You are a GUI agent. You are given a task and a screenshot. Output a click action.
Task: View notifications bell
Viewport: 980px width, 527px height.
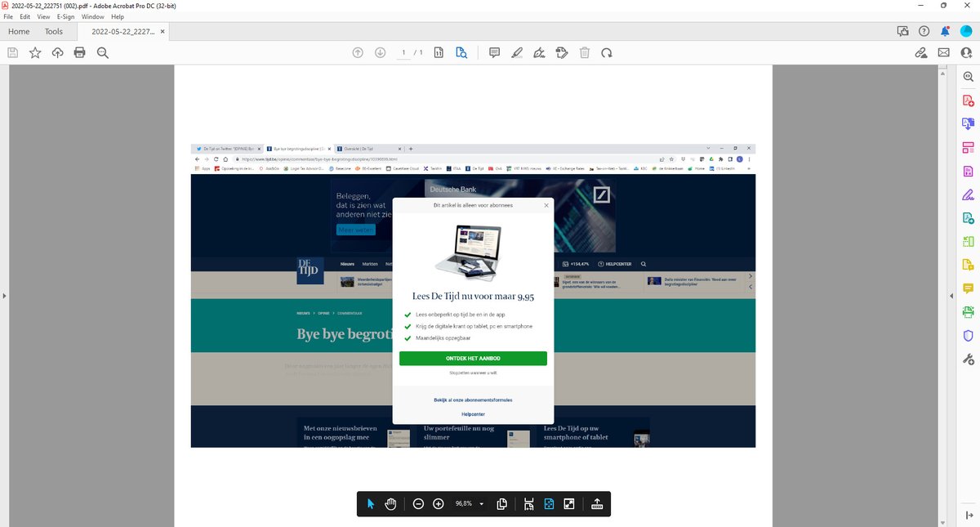pos(945,31)
